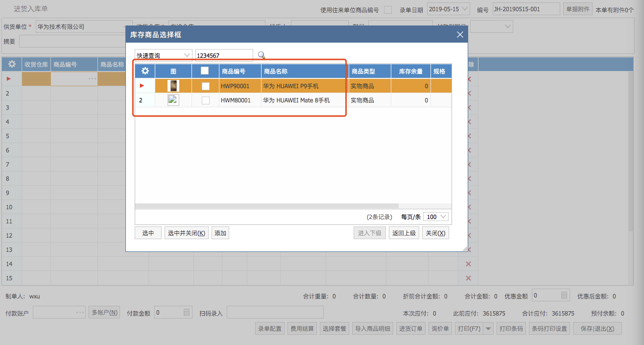Select 华为 HUAWEI Mate 8手机 name cell
This screenshot has height=345, width=644.
click(x=305, y=100)
